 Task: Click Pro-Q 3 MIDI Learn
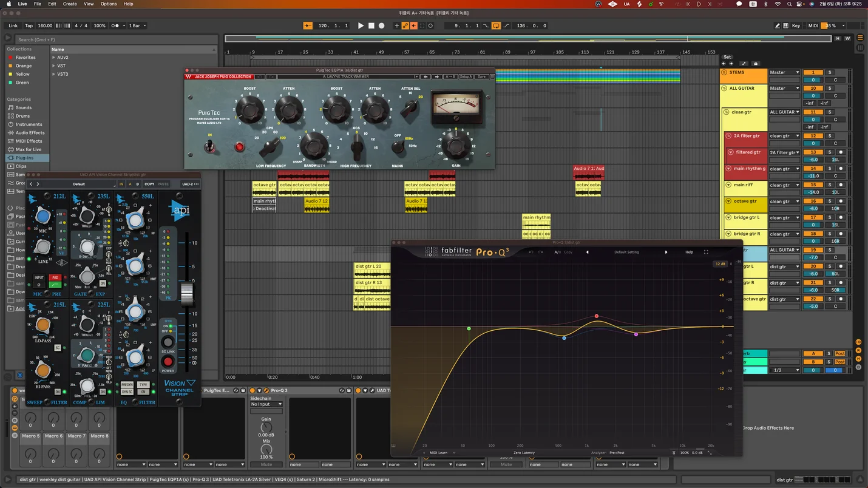[x=438, y=453]
